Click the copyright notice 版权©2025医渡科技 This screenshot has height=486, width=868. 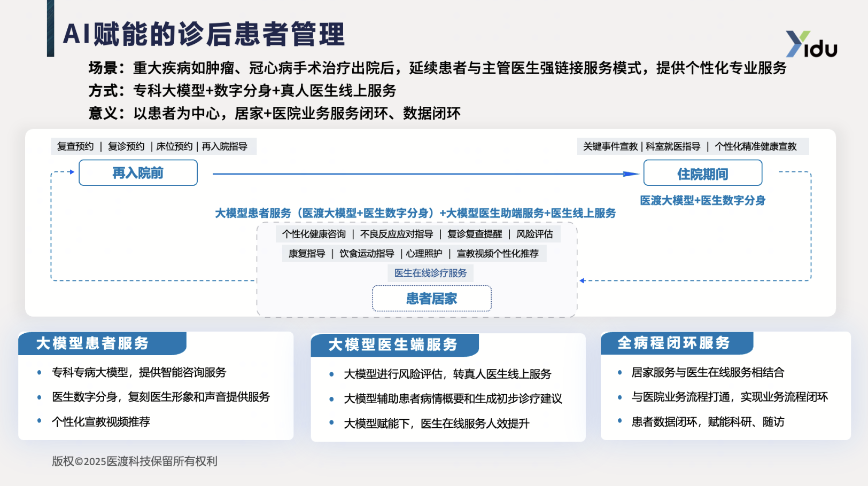click(x=135, y=461)
